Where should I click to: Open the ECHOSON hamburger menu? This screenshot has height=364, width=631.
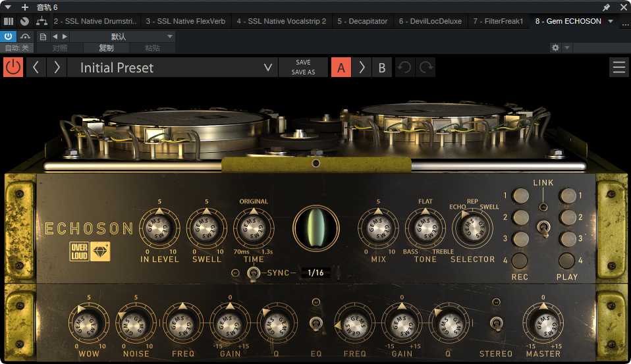point(619,67)
